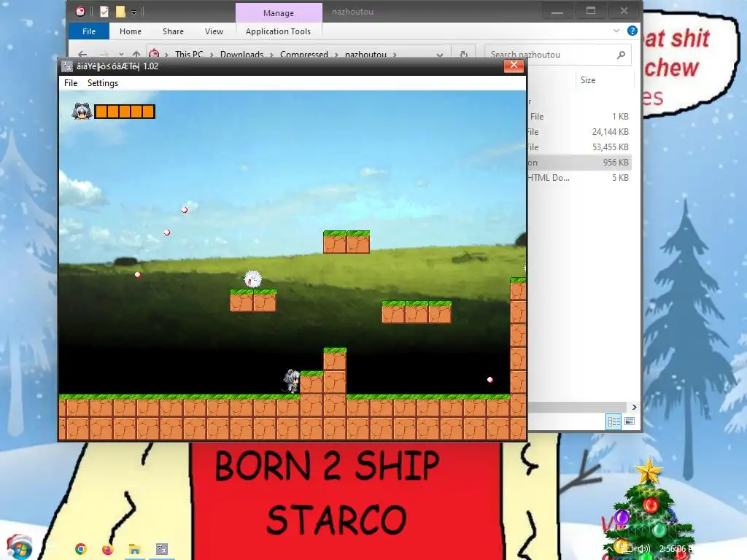The width and height of the screenshot is (747, 560).
Task: Open the Customize Quick Access Toolbar dropdown
Action: [x=134, y=12]
